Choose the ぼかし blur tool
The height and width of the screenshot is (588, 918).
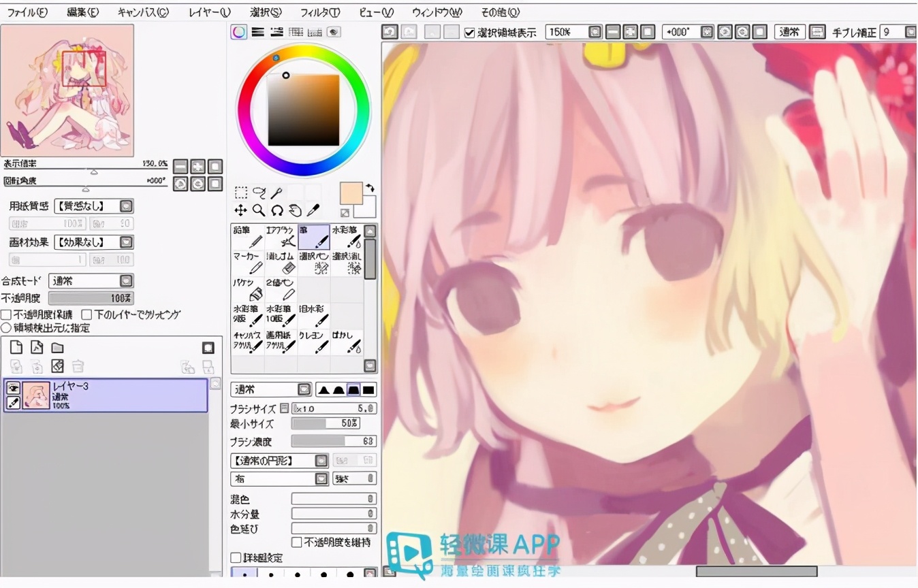347,342
